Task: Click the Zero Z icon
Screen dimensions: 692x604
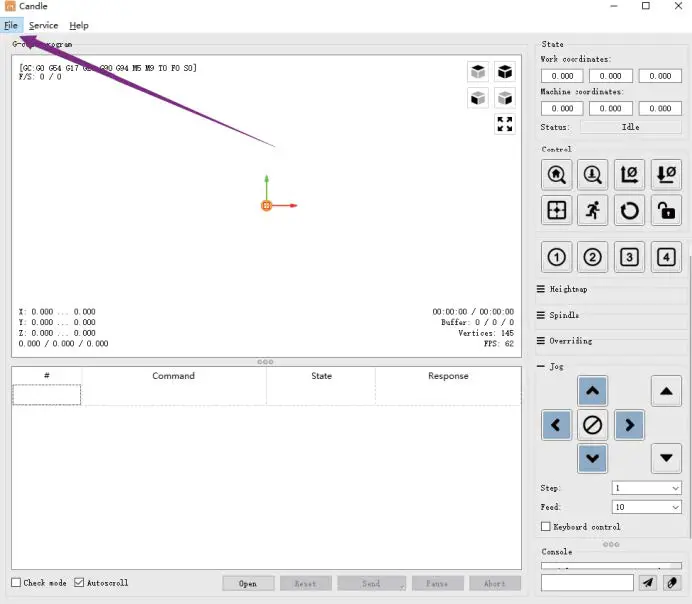Action: pos(666,175)
